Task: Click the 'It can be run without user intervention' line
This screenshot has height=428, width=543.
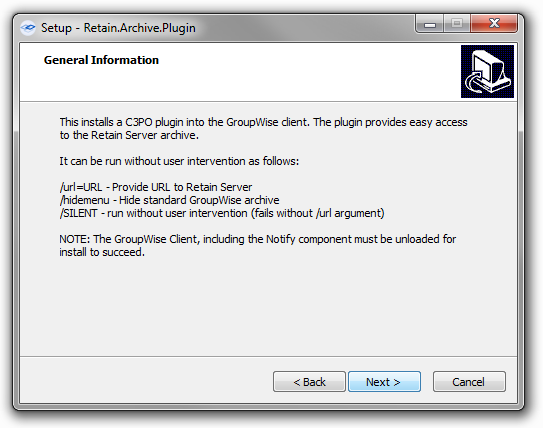Action: 179,161
